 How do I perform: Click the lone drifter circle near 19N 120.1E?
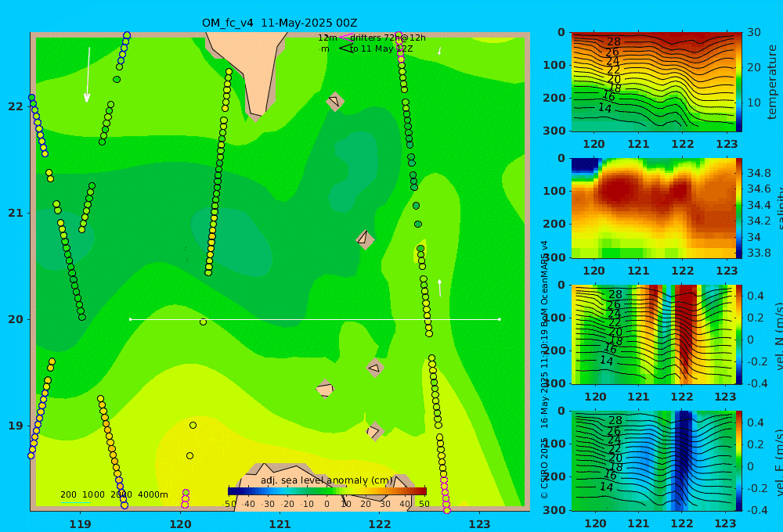[x=193, y=425]
